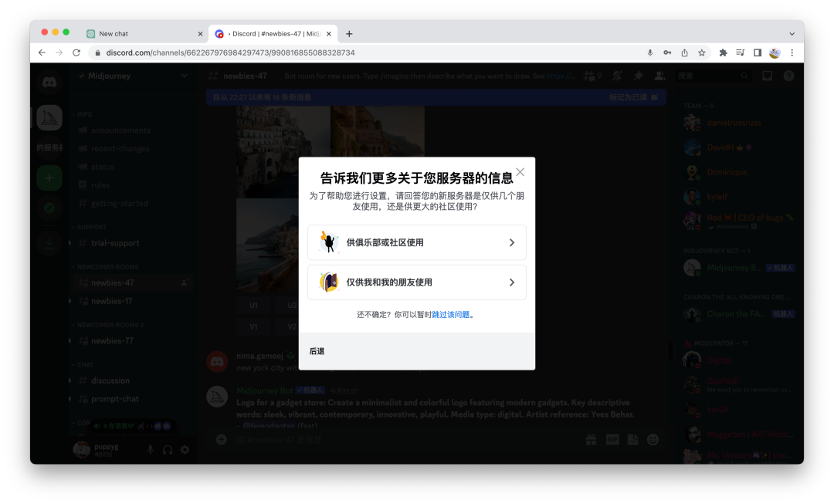The image size is (834, 504).
Task: Toggle headphone deafen in user panel
Action: (x=168, y=450)
